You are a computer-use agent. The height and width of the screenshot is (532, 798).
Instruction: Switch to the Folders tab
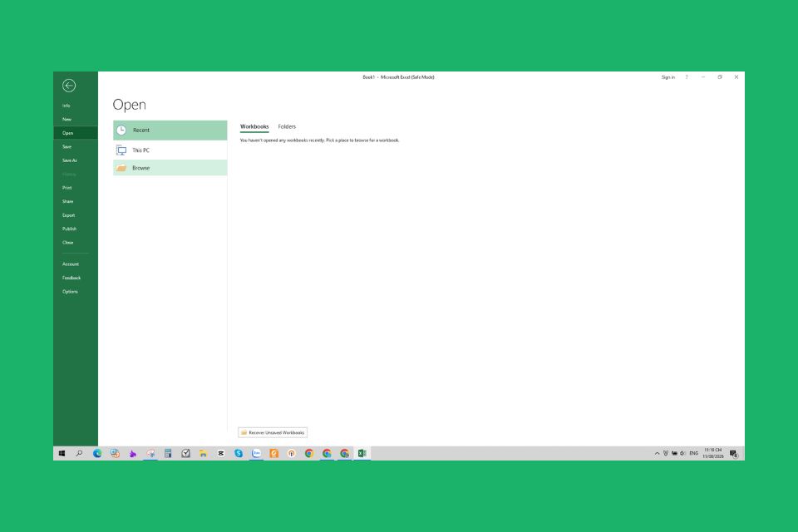click(287, 126)
